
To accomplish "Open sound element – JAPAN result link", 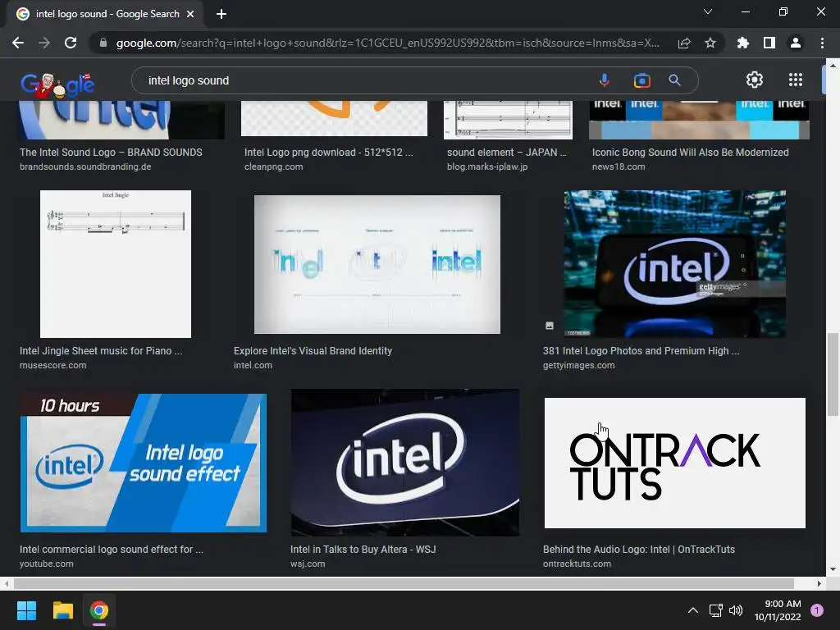I will [x=507, y=152].
